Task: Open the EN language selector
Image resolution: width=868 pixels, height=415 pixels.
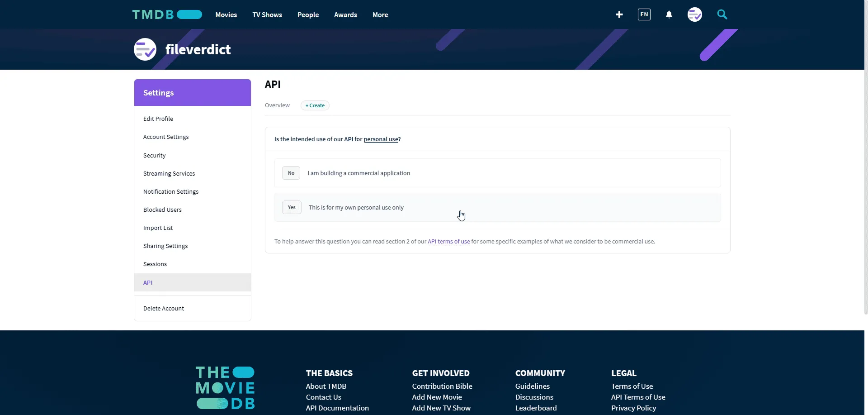Action: point(644,14)
